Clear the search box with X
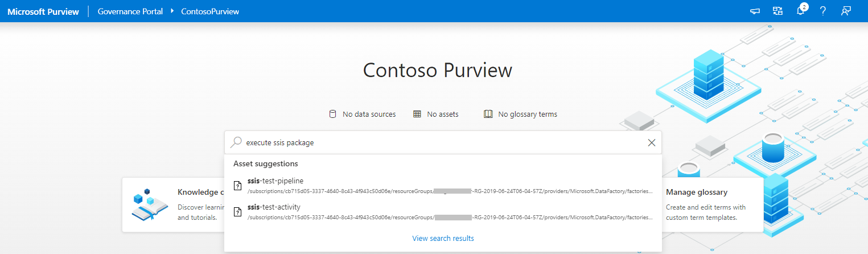868x254 pixels. tap(652, 143)
